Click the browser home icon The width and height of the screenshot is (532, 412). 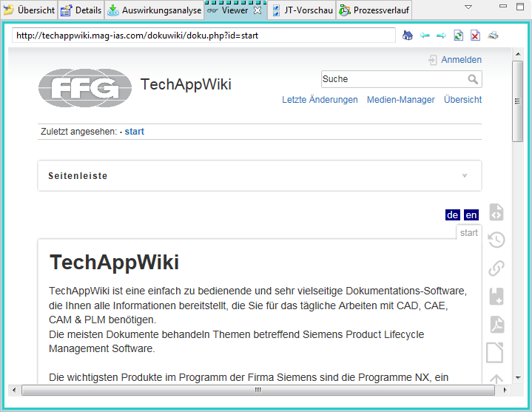pyautogui.click(x=408, y=36)
